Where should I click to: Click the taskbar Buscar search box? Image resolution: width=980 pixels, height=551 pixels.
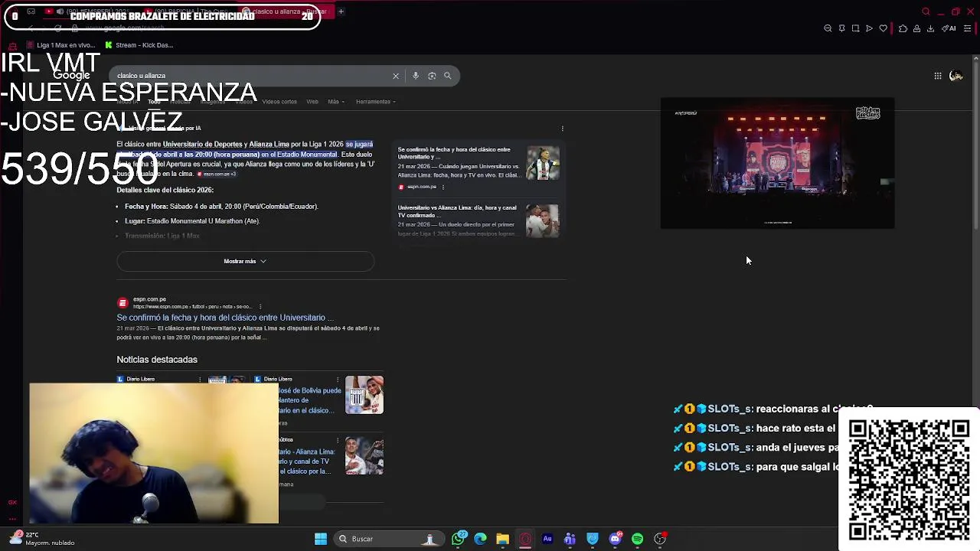(x=388, y=539)
